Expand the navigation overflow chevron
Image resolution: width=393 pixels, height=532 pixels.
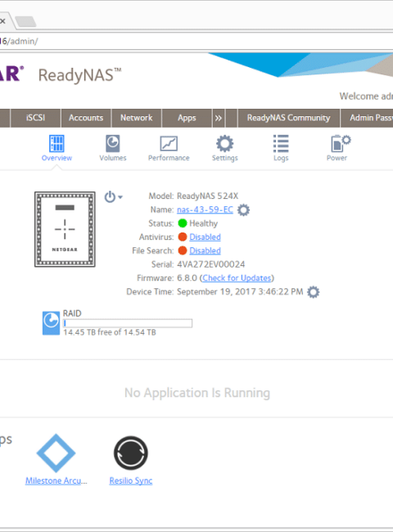pyautogui.click(x=219, y=118)
